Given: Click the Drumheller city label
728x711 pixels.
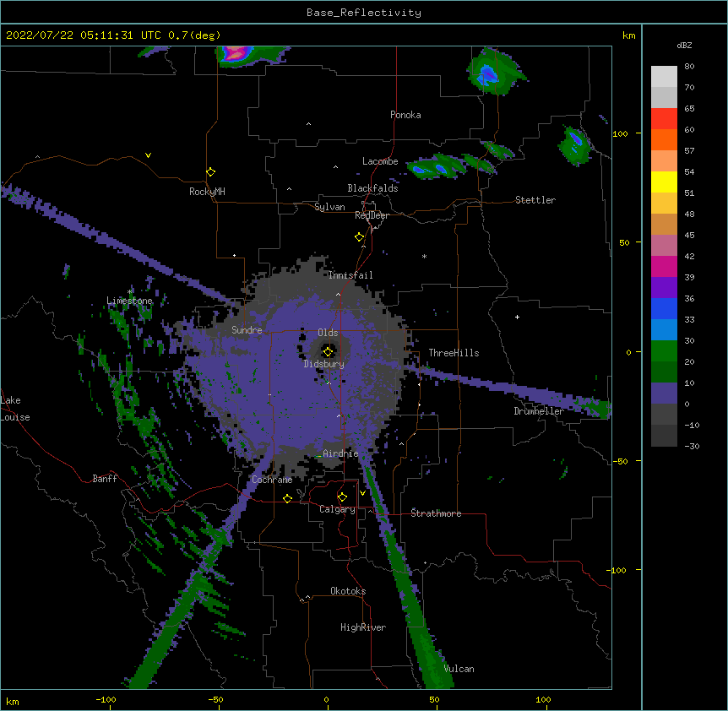Looking at the screenshot, I should [539, 411].
